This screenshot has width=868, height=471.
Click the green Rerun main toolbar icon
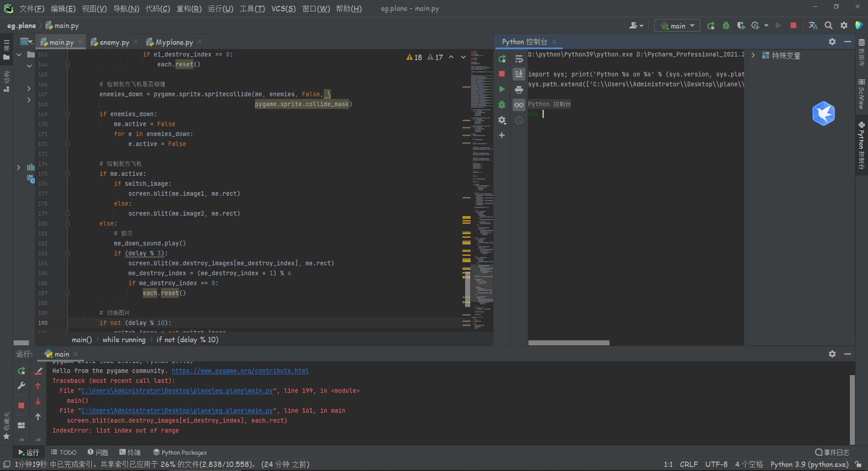point(711,26)
